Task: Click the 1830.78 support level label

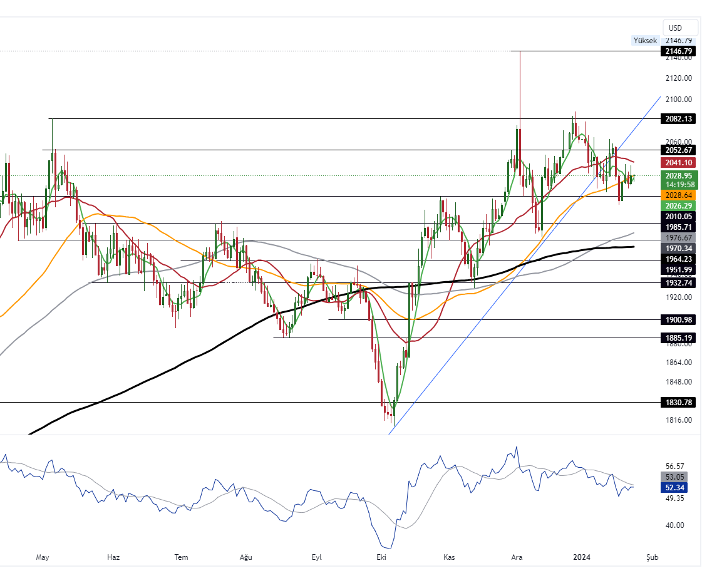Action: (679, 402)
